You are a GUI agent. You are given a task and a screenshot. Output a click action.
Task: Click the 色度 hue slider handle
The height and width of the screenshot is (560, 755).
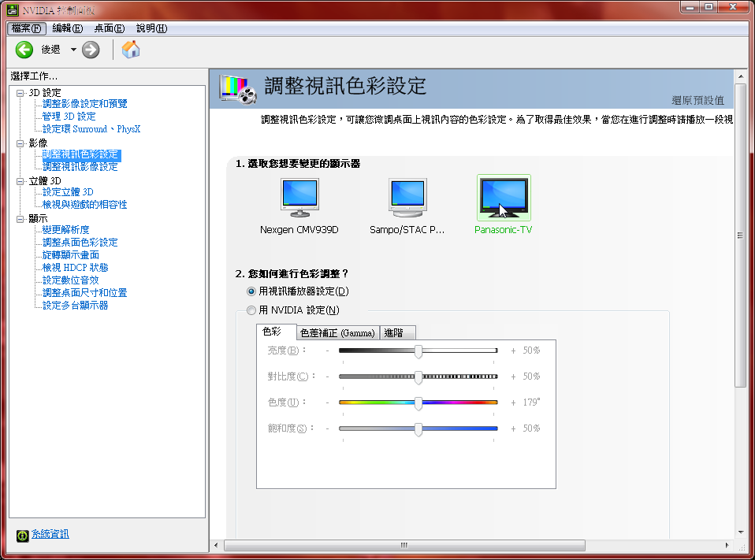coord(418,402)
